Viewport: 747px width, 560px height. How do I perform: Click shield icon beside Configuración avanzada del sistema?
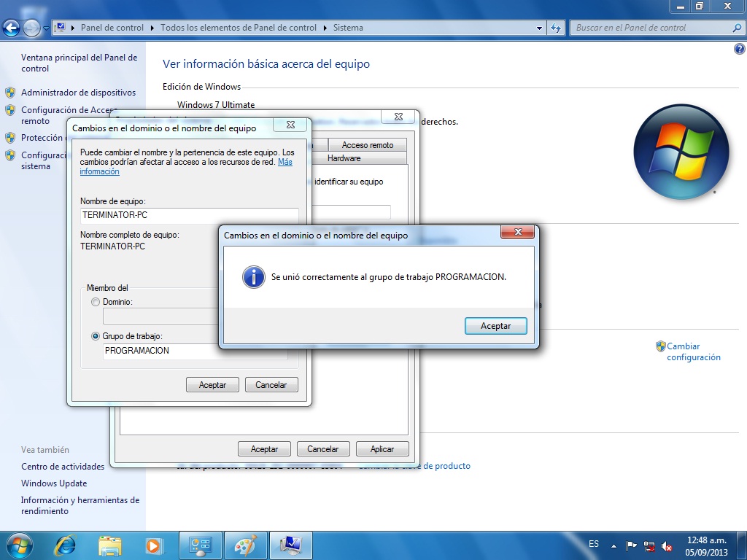coord(10,155)
